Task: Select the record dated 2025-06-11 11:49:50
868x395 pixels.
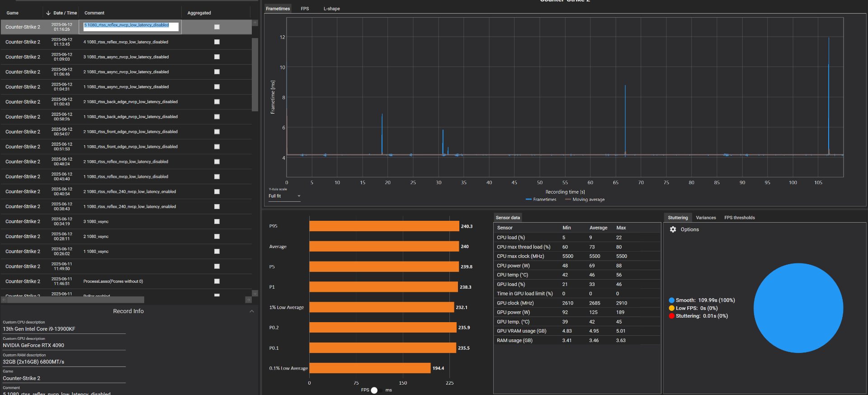Action: [x=126, y=266]
